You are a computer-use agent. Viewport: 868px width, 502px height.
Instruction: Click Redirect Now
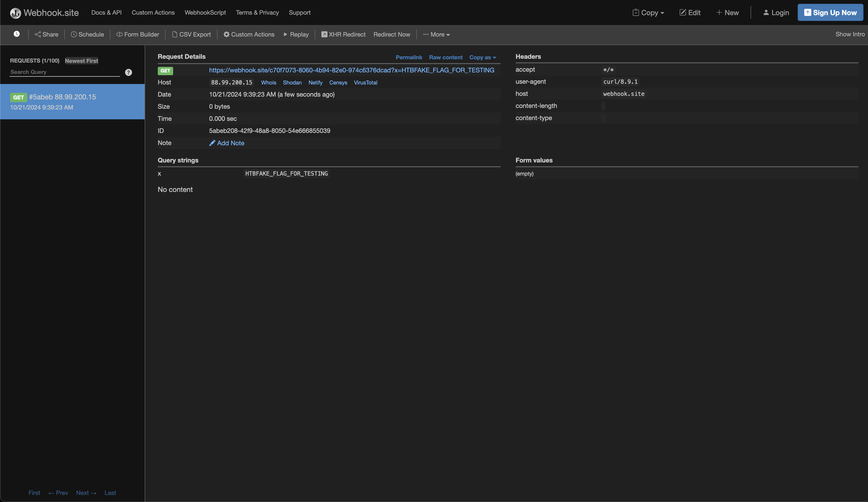tap(392, 35)
